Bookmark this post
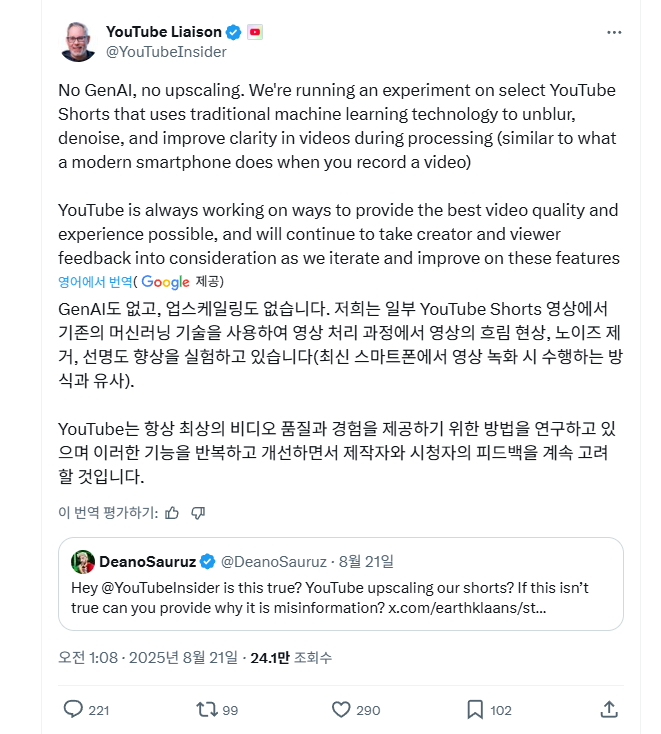 click(x=475, y=710)
